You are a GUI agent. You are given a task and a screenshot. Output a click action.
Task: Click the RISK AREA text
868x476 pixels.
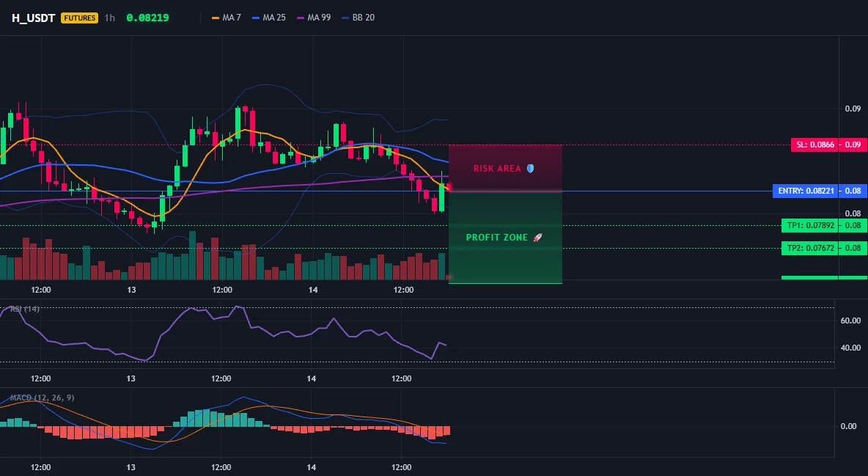tap(497, 169)
